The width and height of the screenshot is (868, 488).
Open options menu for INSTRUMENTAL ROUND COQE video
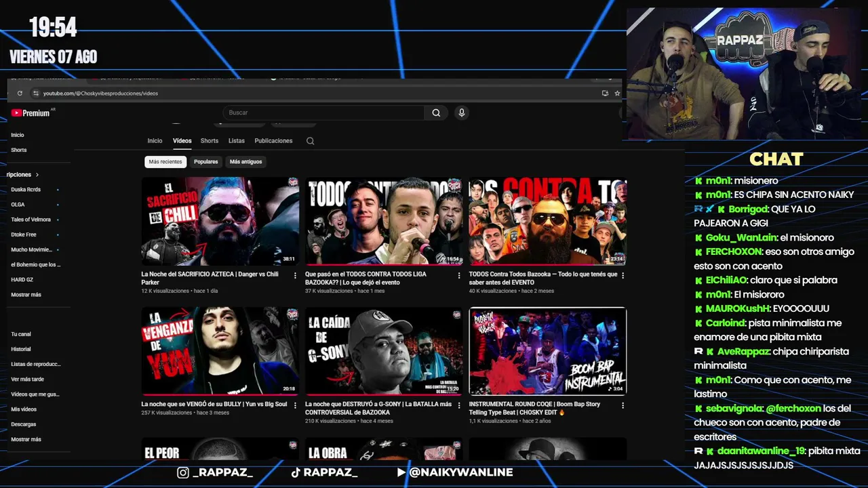click(x=623, y=405)
